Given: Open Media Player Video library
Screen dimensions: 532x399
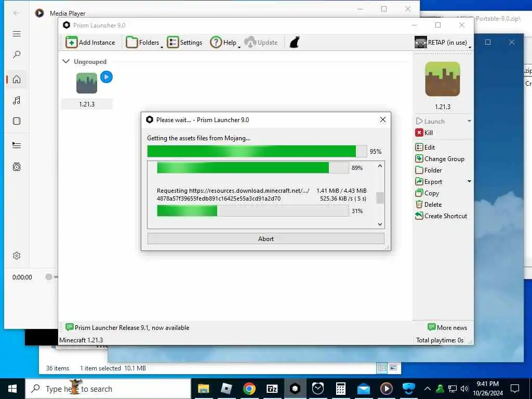Looking at the screenshot, I should click(17, 121).
